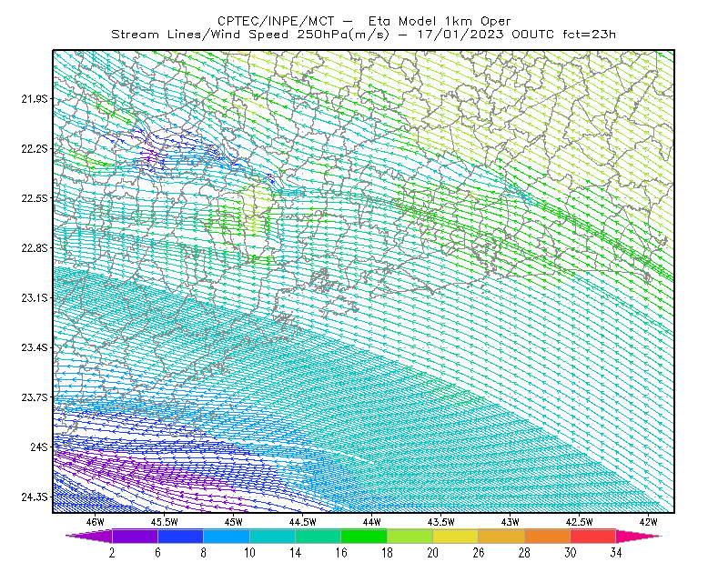Click the 22.8S latitude axis label
This screenshot has height=562, width=728.
[35, 248]
